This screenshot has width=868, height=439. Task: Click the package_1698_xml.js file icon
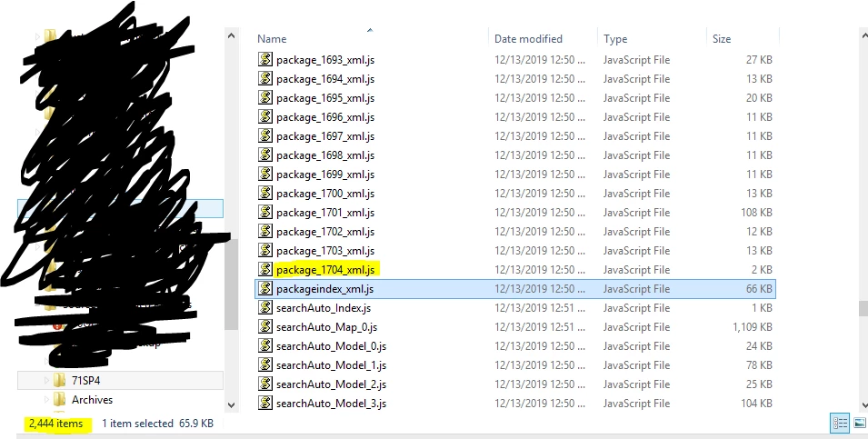tap(265, 155)
